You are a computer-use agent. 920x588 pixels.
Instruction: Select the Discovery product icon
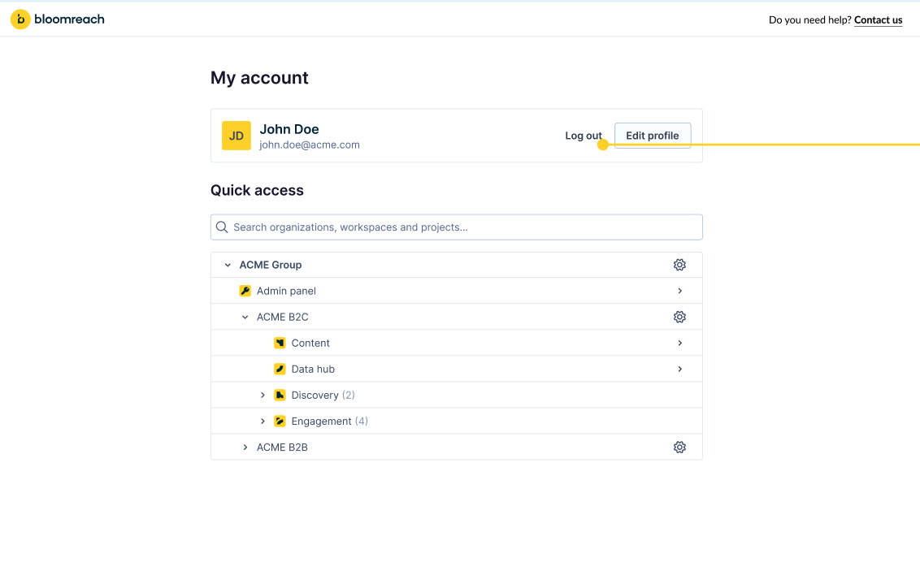pyautogui.click(x=280, y=395)
